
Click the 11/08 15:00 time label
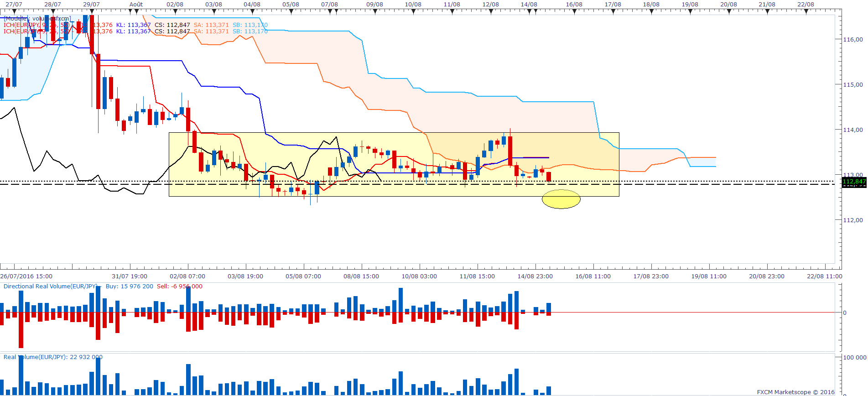pos(477,276)
